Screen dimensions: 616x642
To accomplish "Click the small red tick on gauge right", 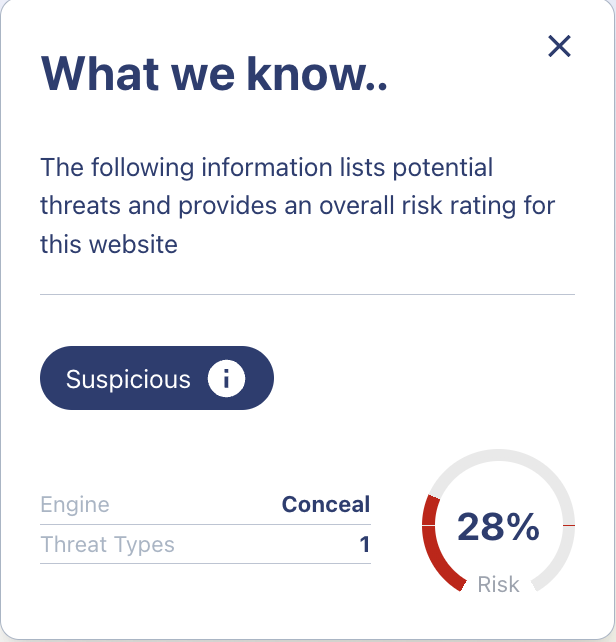I will 569,525.
